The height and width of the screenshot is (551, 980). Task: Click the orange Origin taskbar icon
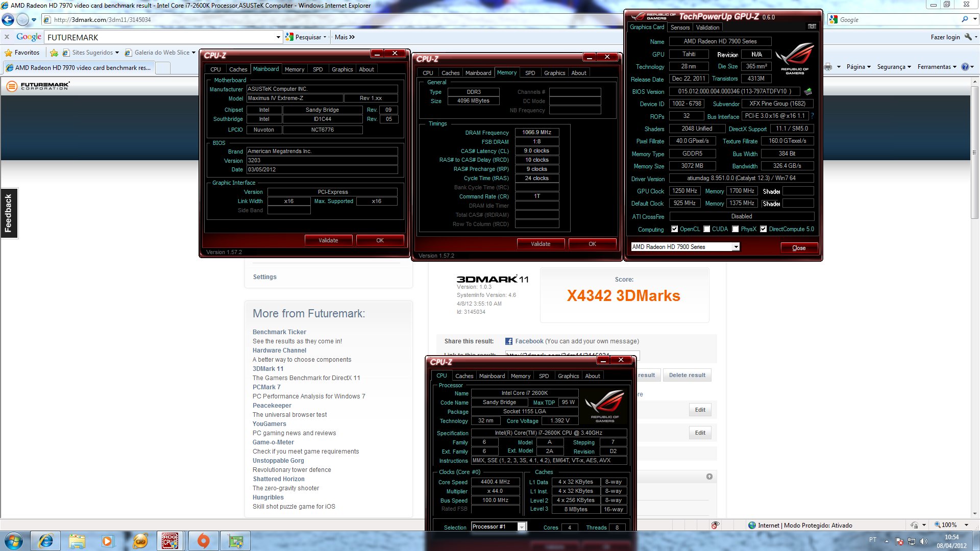coord(203,541)
